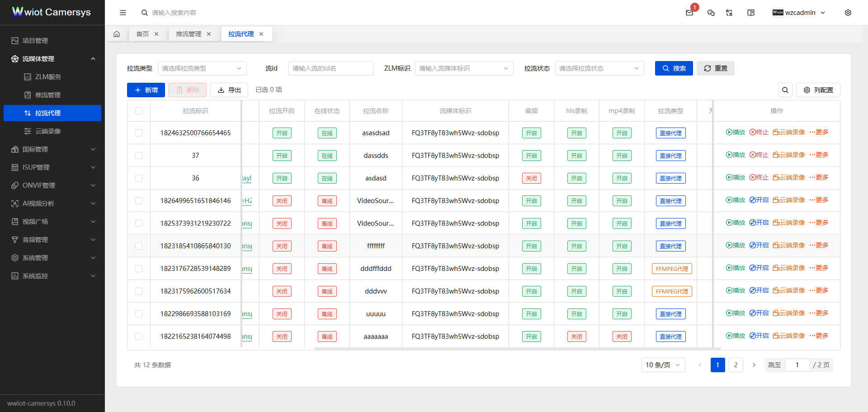868x412 pixels.
Task: Check the row checkbox for stream 37
Action: pos(139,156)
